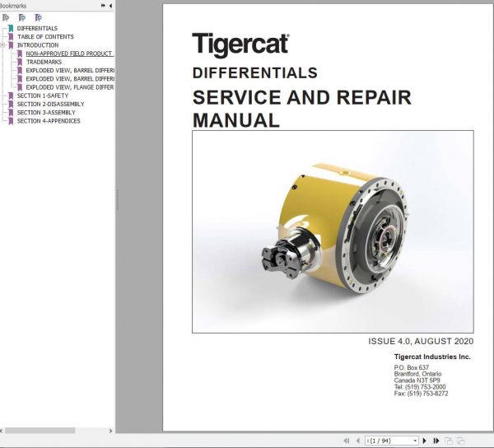Open the DIFFERENTIALS bookmark
The width and height of the screenshot is (494, 448).
[x=37, y=28]
